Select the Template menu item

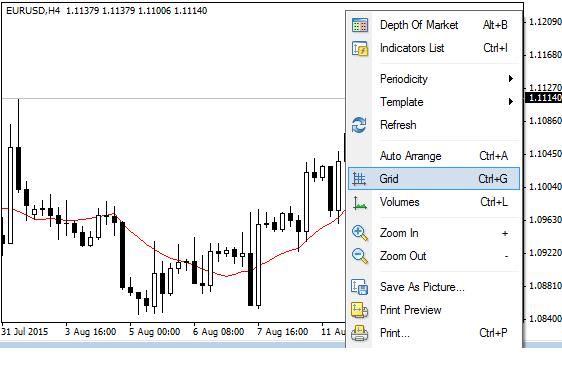434,102
